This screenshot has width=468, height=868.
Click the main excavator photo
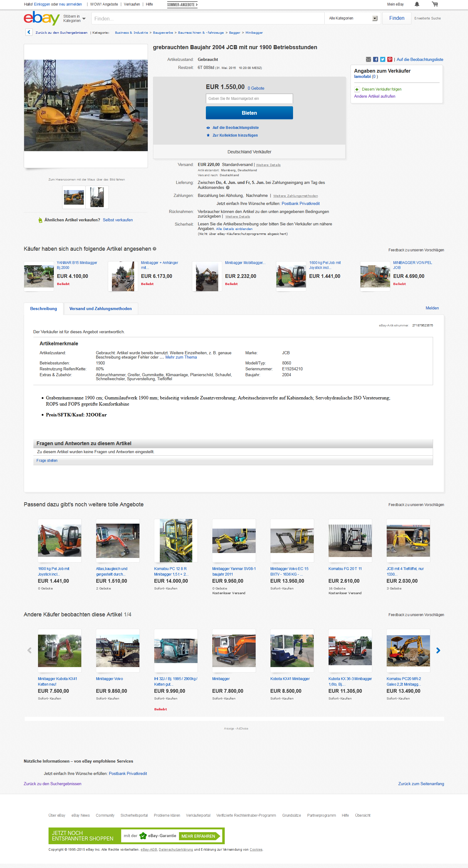86,105
